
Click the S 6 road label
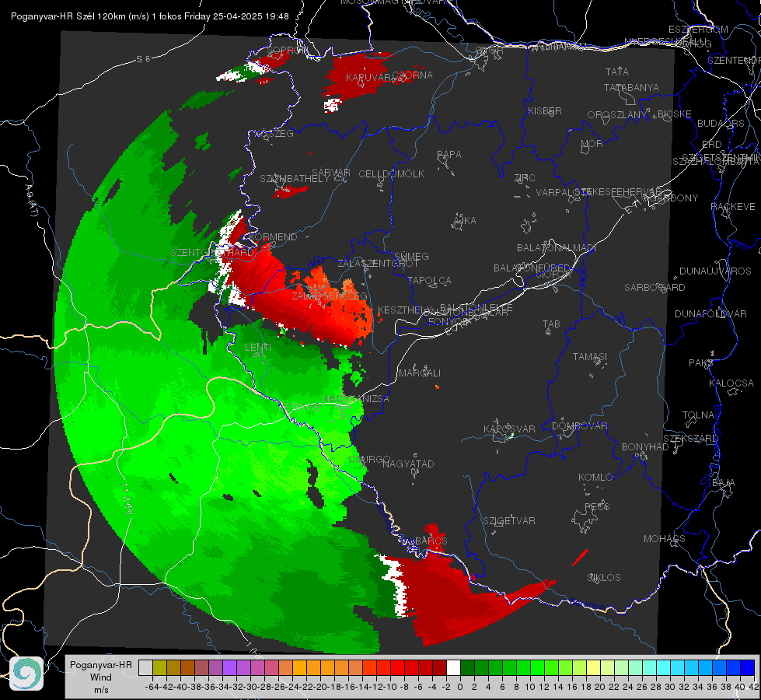coord(143,59)
